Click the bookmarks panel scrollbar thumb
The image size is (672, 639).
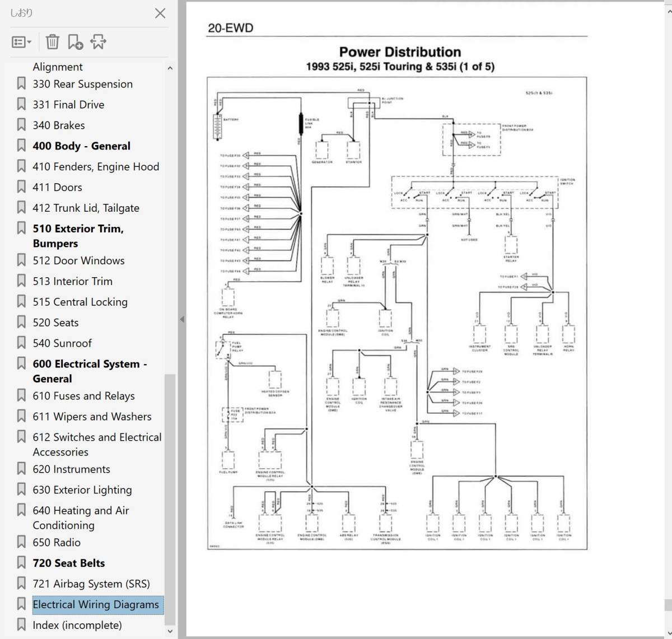(x=170, y=500)
